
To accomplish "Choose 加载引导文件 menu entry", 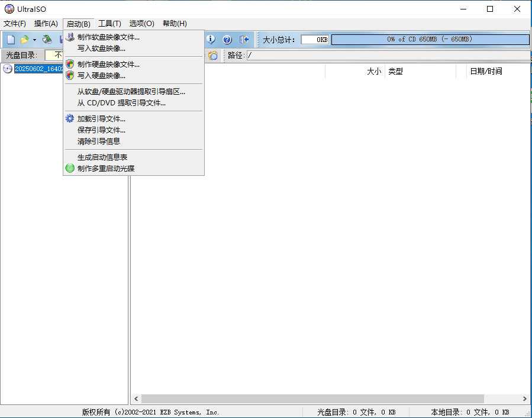I will (134, 118).
